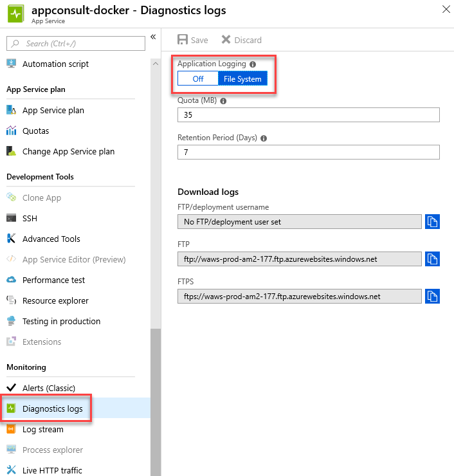
Task: Show info tooltip for Application Logging
Action: point(253,64)
